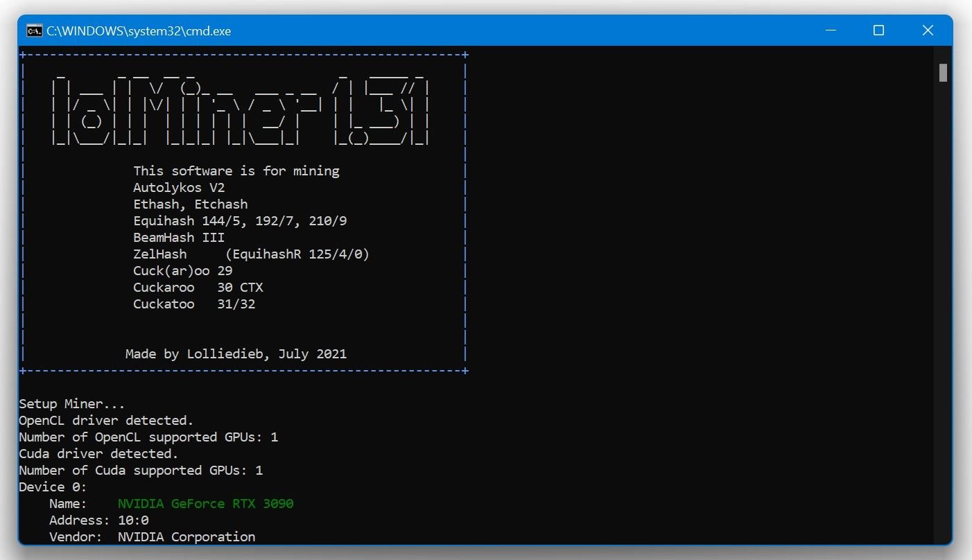The image size is (972, 560).
Task: Click the "BeamHash III" line
Action: (179, 237)
